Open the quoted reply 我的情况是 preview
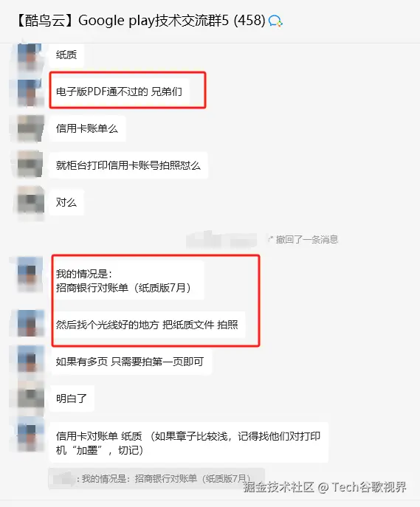 [156, 478]
